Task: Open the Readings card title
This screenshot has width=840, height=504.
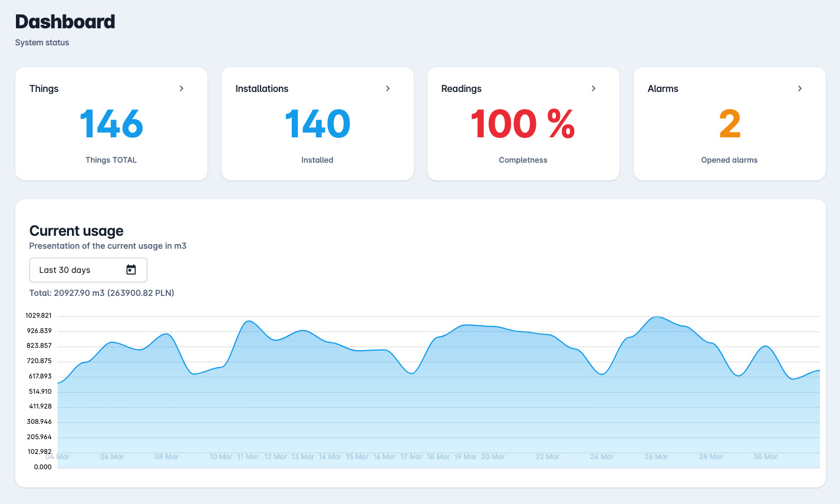Action: [462, 88]
